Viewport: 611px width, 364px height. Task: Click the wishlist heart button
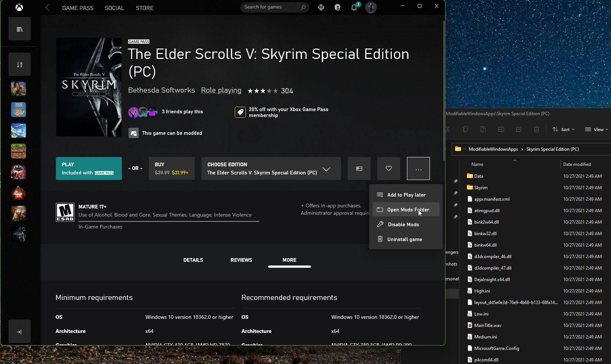coord(388,168)
